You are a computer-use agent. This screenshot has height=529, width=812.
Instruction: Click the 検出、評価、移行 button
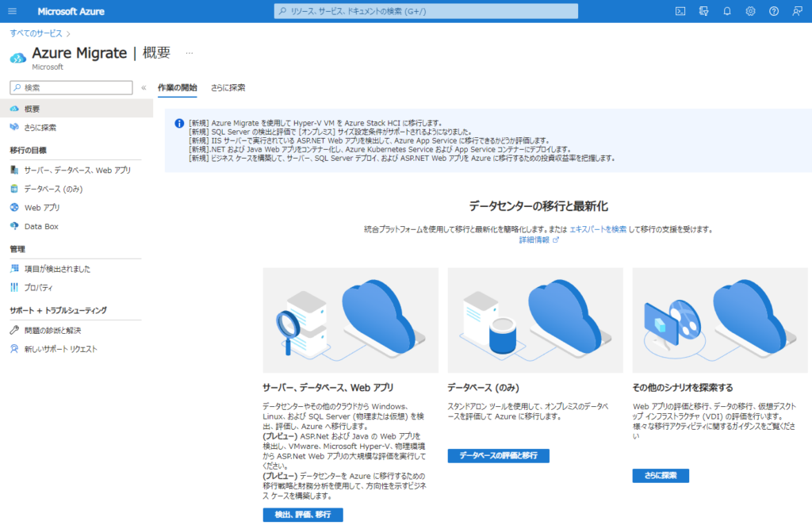tap(303, 515)
